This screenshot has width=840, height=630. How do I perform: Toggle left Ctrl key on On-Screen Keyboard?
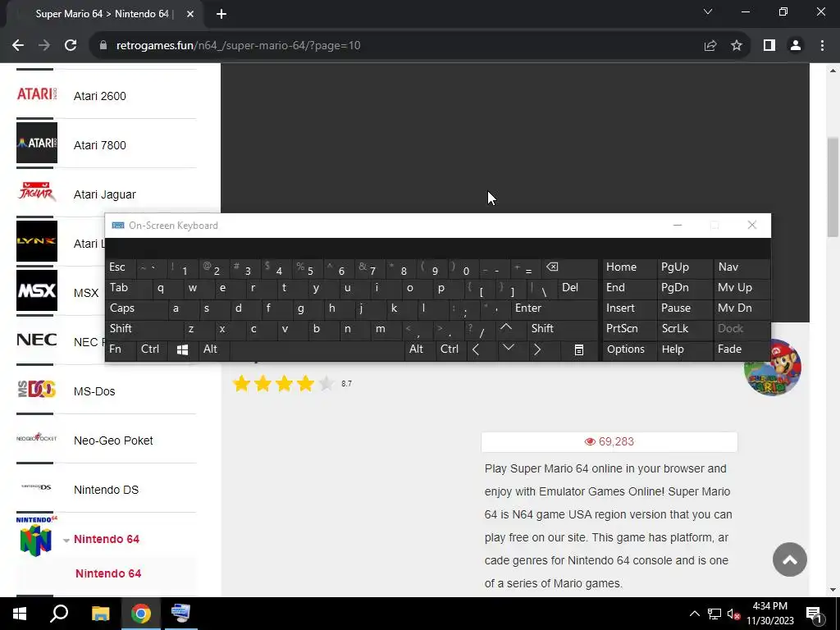[152, 349]
